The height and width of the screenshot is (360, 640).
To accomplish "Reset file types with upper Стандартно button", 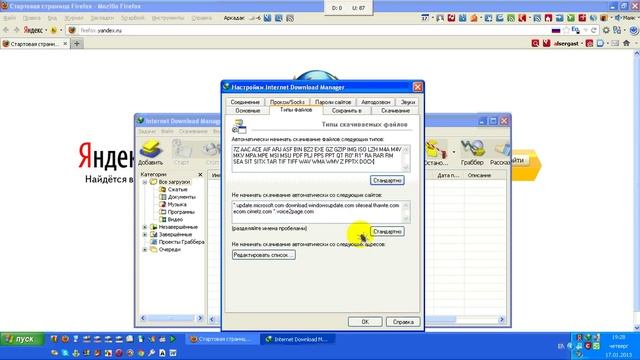I will pyautogui.click(x=387, y=180).
